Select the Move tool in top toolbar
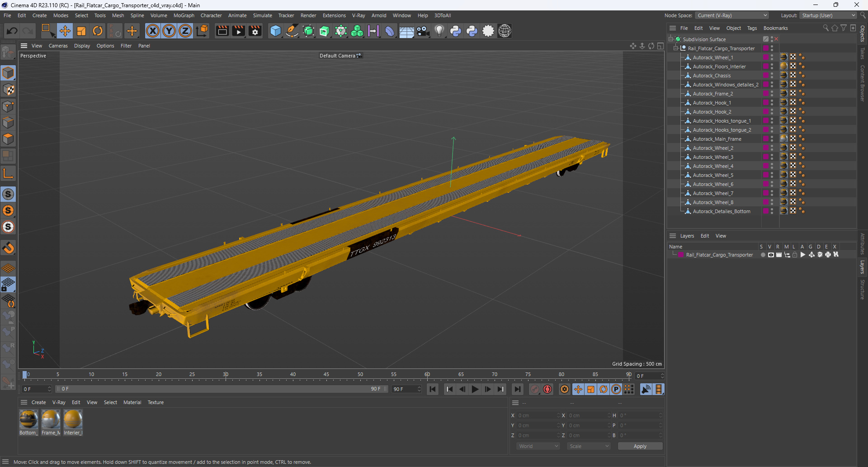Screen dimensions: 868x467 pyautogui.click(x=65, y=31)
